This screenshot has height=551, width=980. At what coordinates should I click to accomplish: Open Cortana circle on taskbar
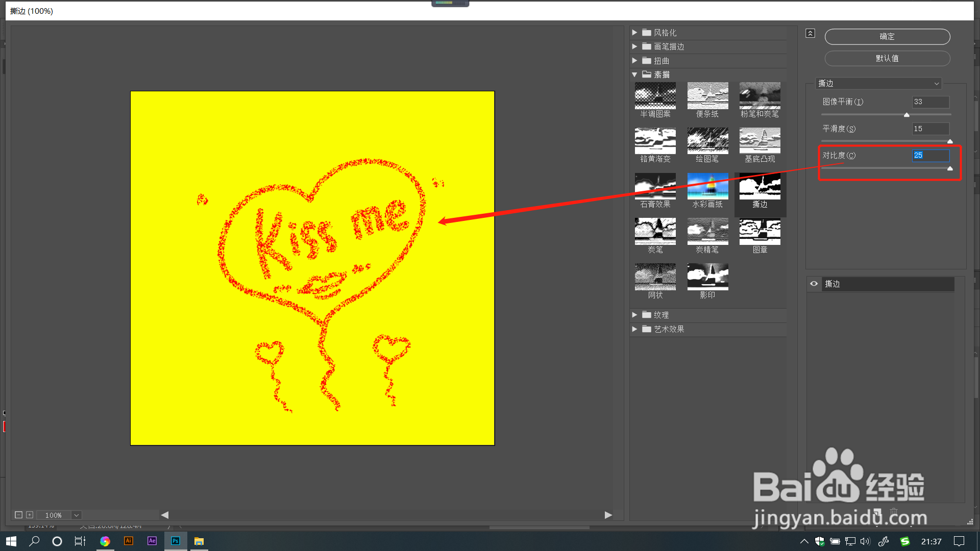coord(57,541)
